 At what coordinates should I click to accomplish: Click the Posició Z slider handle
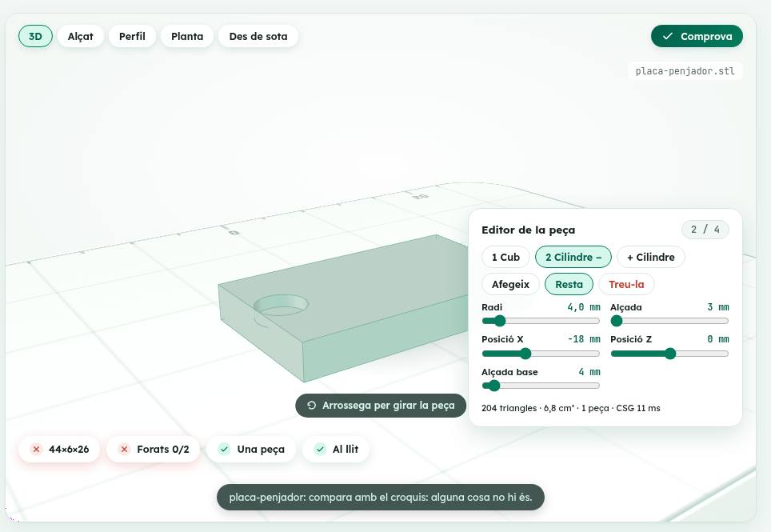[670, 354]
